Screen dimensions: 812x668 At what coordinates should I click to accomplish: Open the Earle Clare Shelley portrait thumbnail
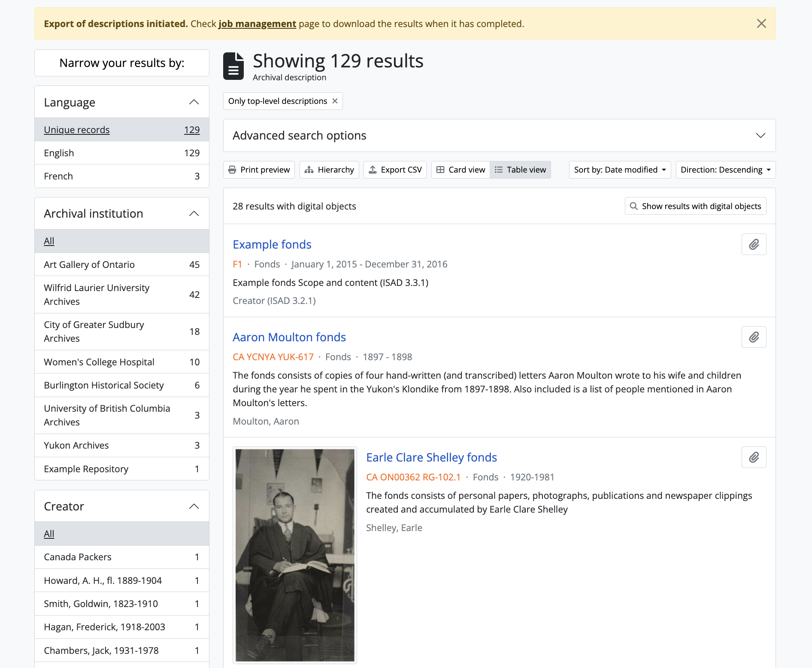tap(295, 555)
